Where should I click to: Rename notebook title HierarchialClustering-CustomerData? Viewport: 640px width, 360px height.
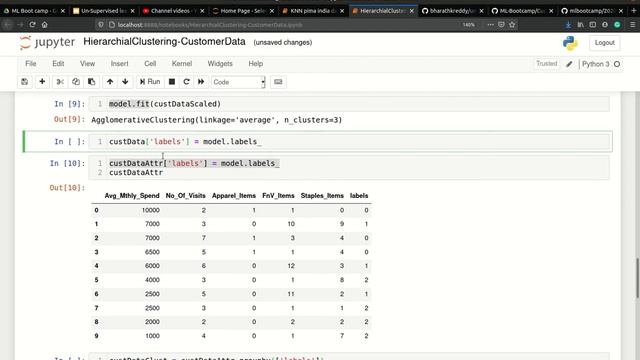coord(164,42)
